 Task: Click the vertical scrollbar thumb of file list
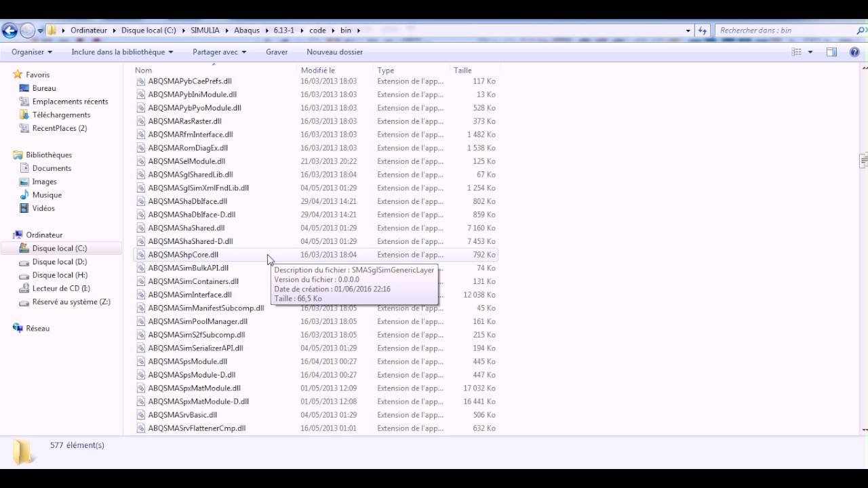[863, 161]
